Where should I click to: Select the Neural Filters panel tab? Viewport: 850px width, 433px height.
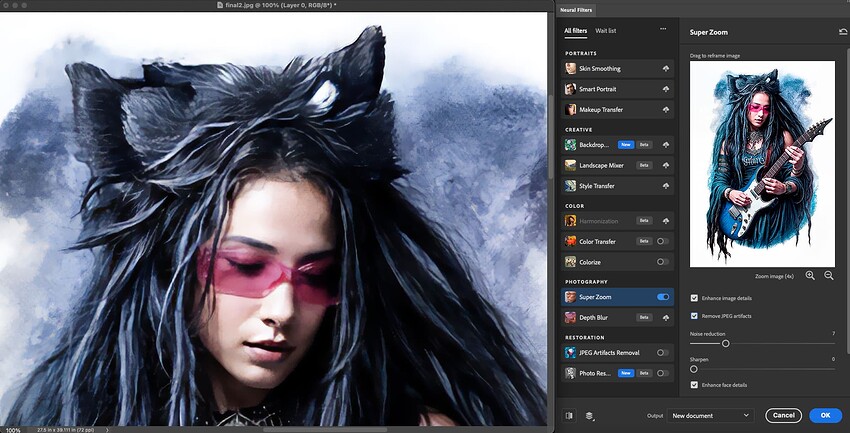(x=576, y=10)
